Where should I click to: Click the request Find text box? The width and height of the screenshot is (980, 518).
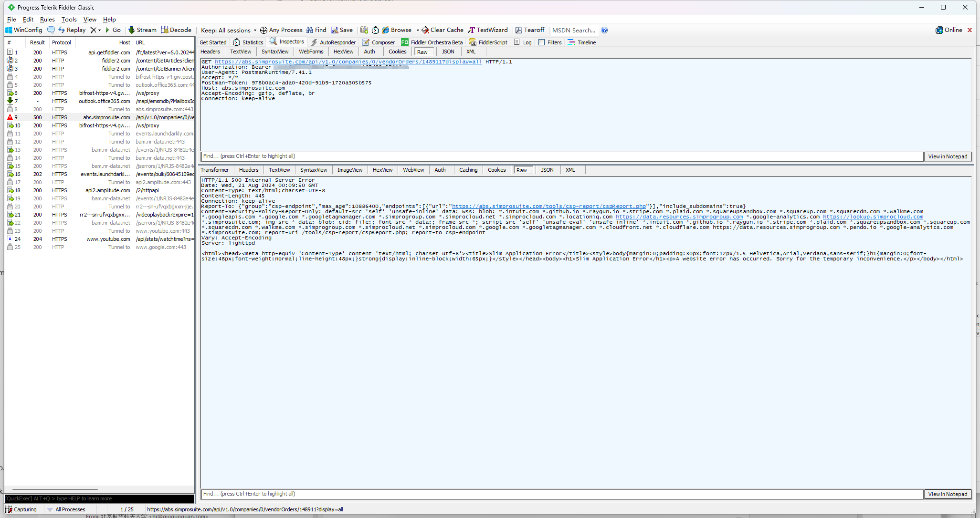[562, 156]
